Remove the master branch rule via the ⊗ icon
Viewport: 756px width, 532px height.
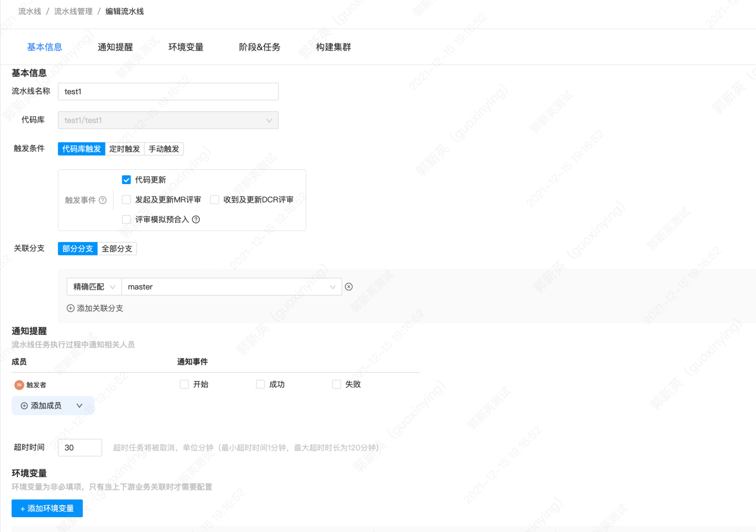[x=349, y=287]
